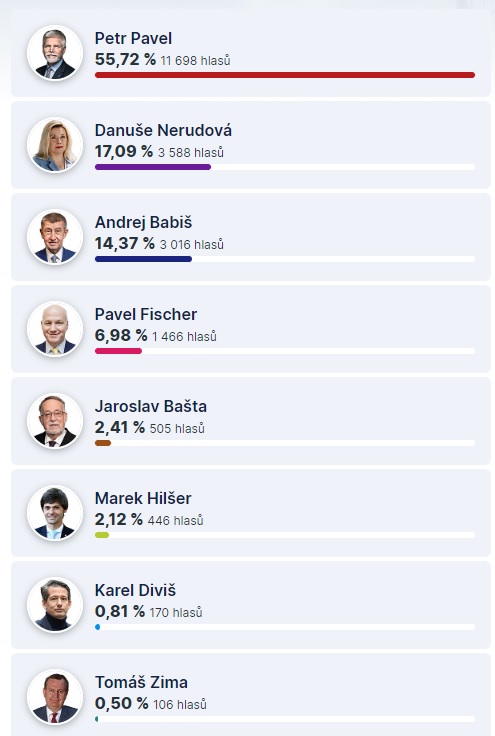This screenshot has height=736, width=495.
Task: Click the dark blue Babiš result bar
Action: click(143, 259)
